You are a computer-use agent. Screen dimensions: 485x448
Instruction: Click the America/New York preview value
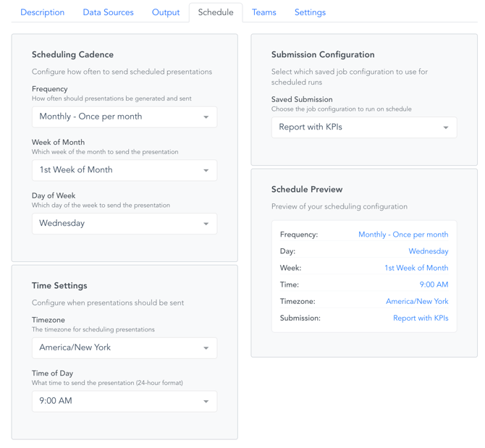pyautogui.click(x=417, y=301)
